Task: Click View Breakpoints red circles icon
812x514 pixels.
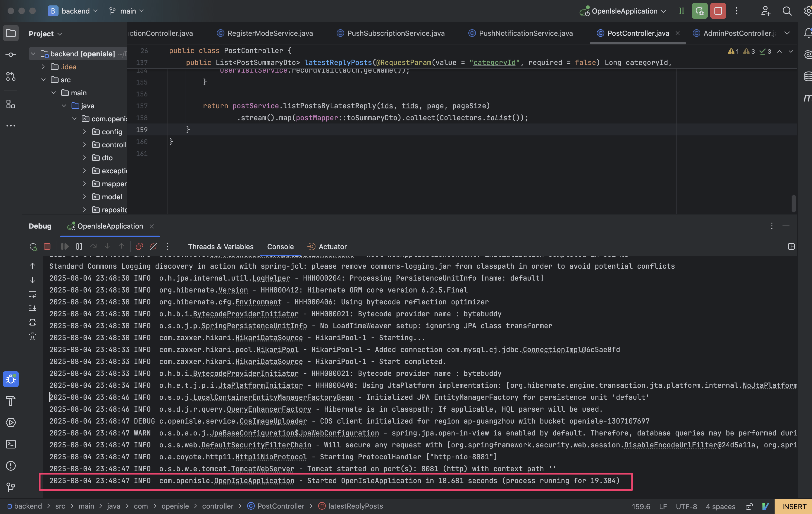Action: point(139,246)
